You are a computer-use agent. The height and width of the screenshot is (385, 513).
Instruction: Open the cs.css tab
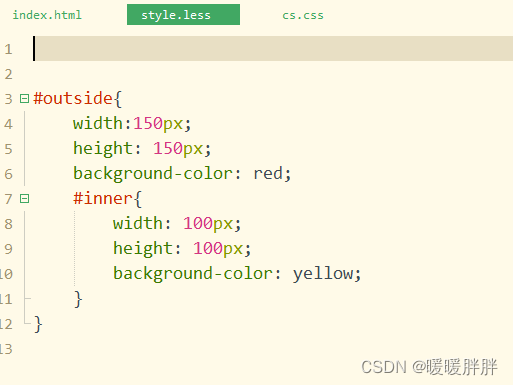click(303, 15)
